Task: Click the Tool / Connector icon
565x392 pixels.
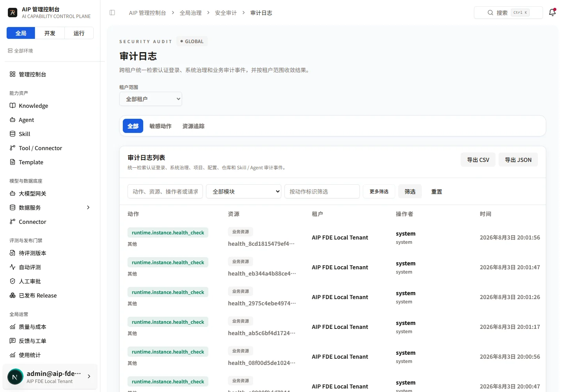Action: pos(13,148)
